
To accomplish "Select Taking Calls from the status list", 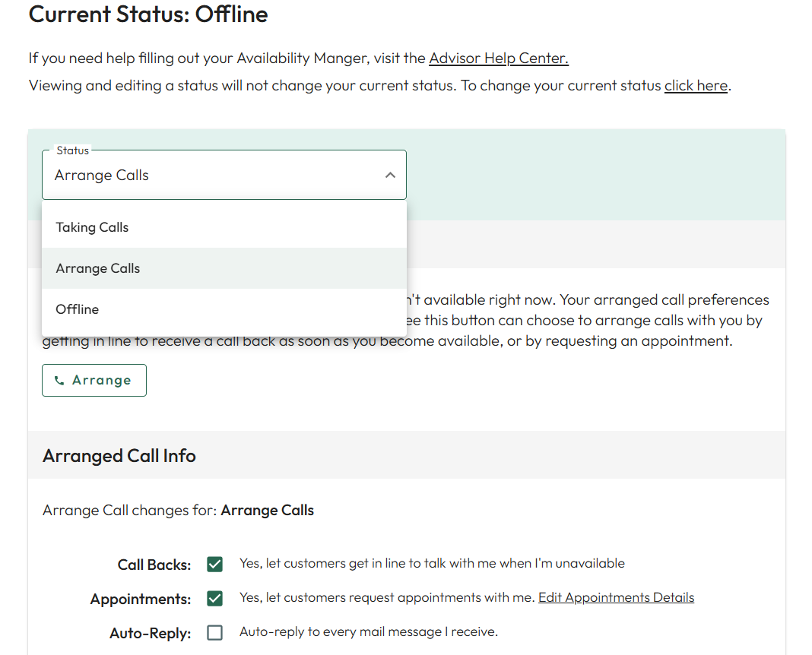I will click(92, 227).
